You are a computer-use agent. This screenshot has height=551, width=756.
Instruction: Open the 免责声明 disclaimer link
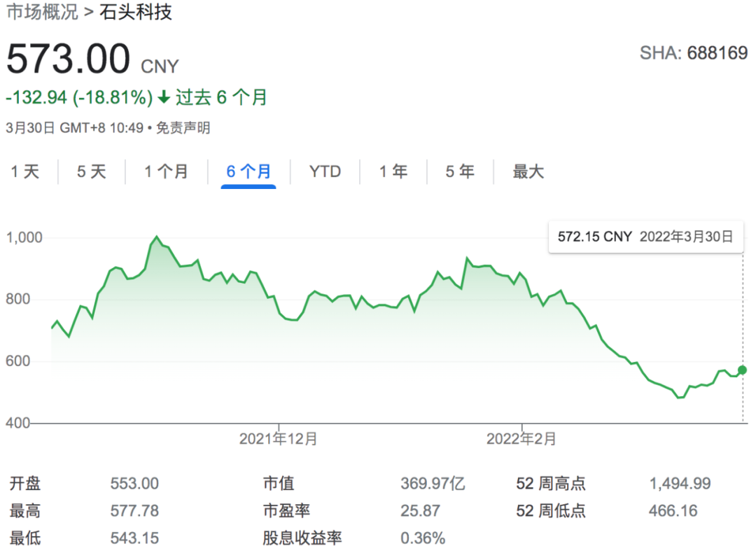click(183, 127)
